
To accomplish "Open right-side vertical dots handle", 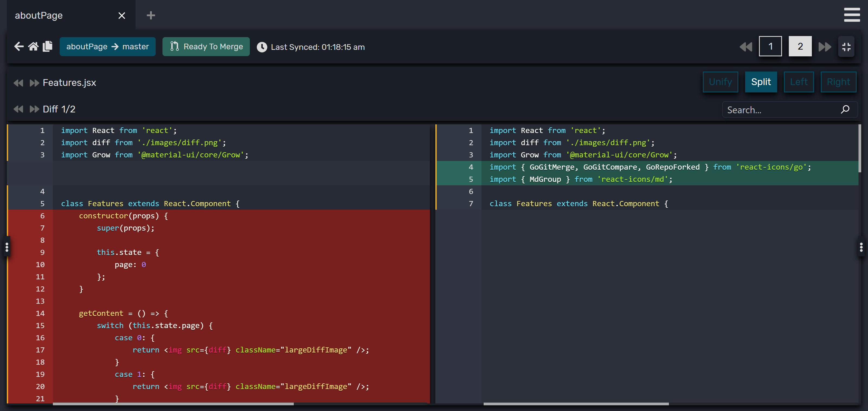I will pyautogui.click(x=861, y=247).
